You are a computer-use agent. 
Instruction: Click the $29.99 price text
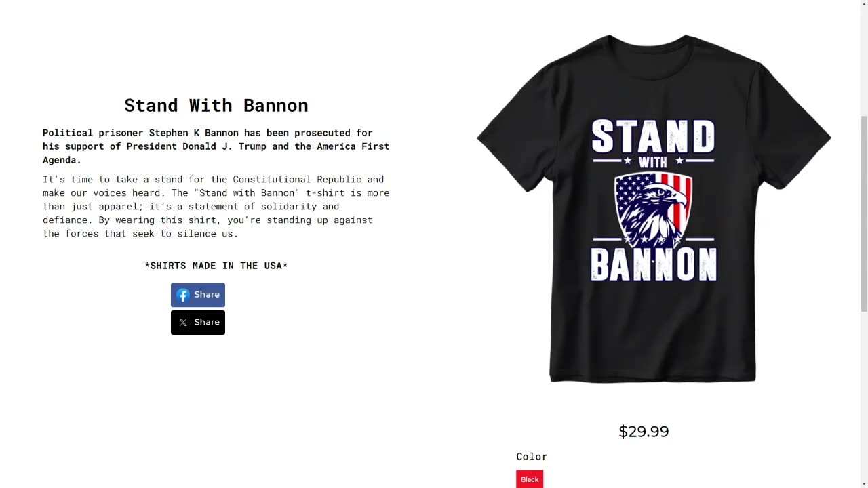pyautogui.click(x=644, y=431)
